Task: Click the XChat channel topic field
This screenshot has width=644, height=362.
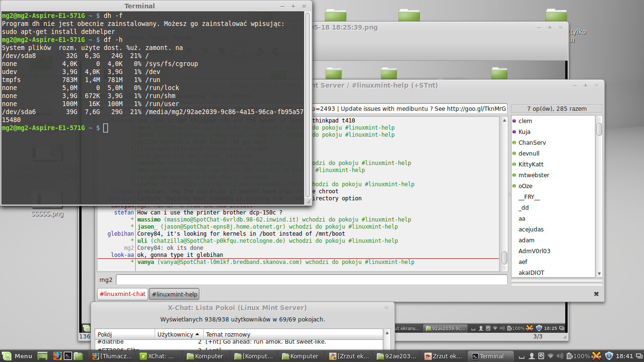Action: click(x=410, y=108)
